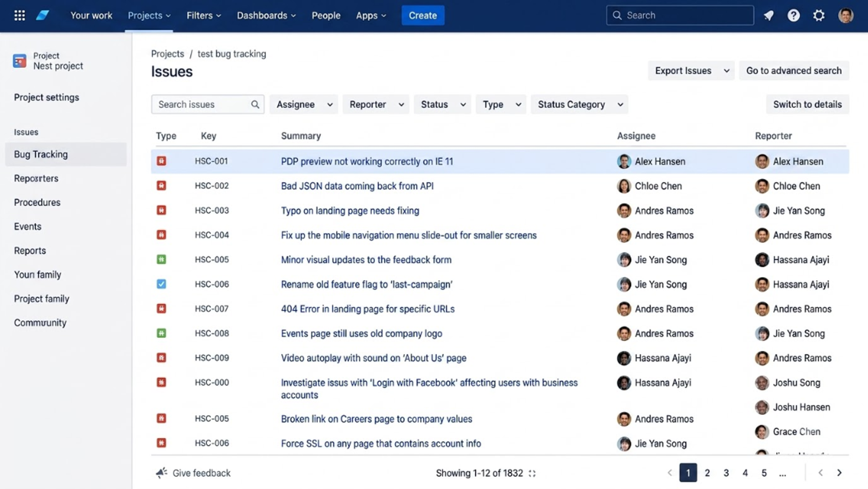Click Hassana Ajayi reporter avatar on HSC-005 Minor row
Image resolution: width=868 pixels, height=489 pixels.
[x=762, y=260]
